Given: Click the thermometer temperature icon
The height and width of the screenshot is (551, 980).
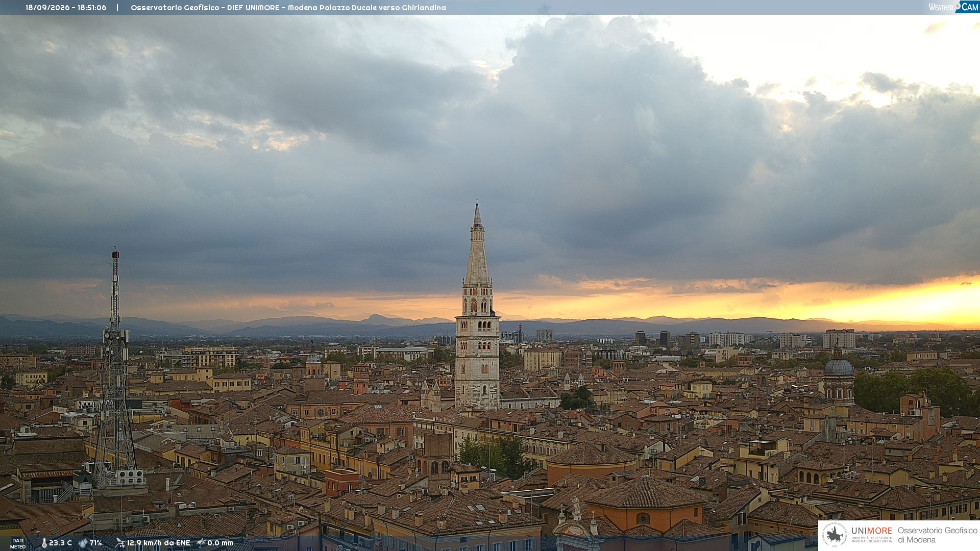Looking at the screenshot, I should (x=44, y=543).
